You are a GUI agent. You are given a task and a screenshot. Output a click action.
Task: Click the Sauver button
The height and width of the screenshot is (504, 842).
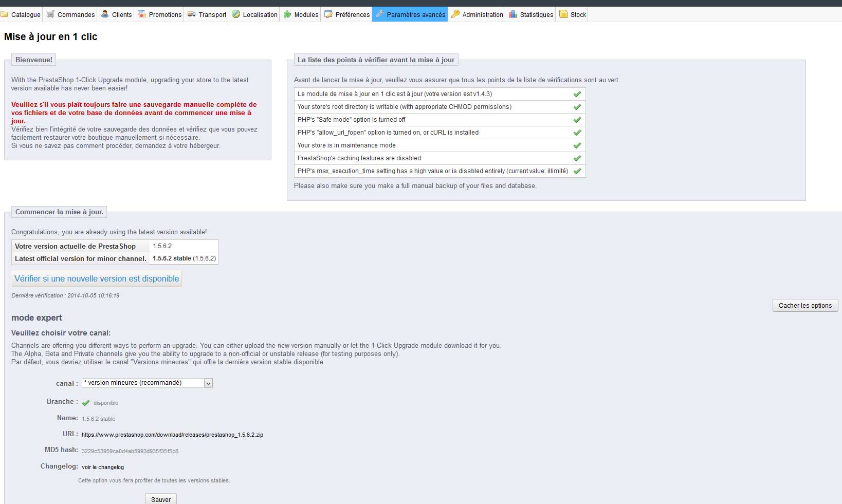[x=161, y=499]
